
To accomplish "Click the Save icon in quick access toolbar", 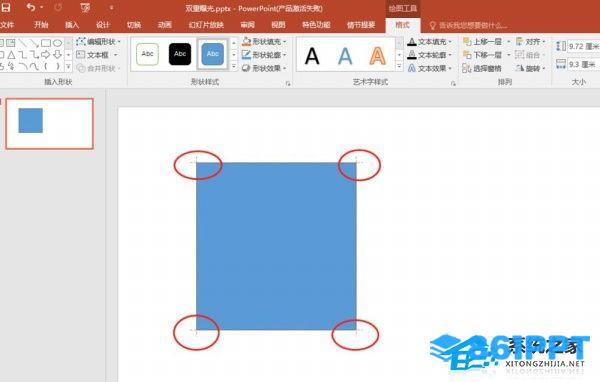I will pos(5,7).
